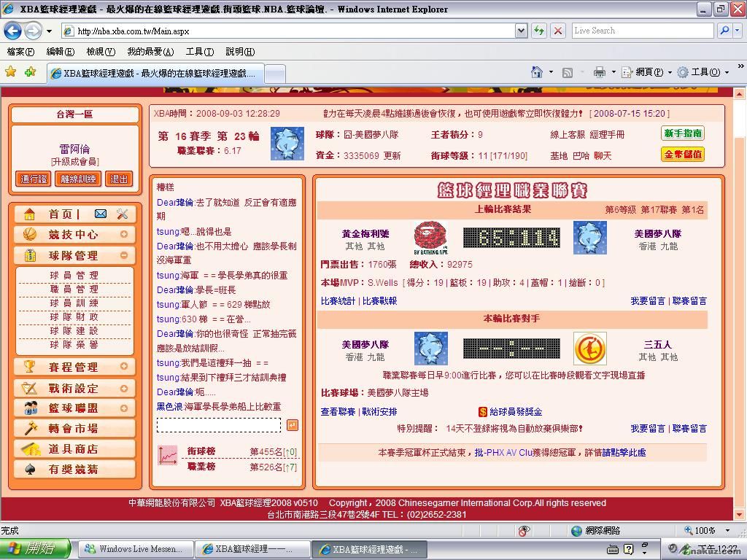Click the Print icon in command bar
This screenshot has height=560, width=747.
(600, 72)
